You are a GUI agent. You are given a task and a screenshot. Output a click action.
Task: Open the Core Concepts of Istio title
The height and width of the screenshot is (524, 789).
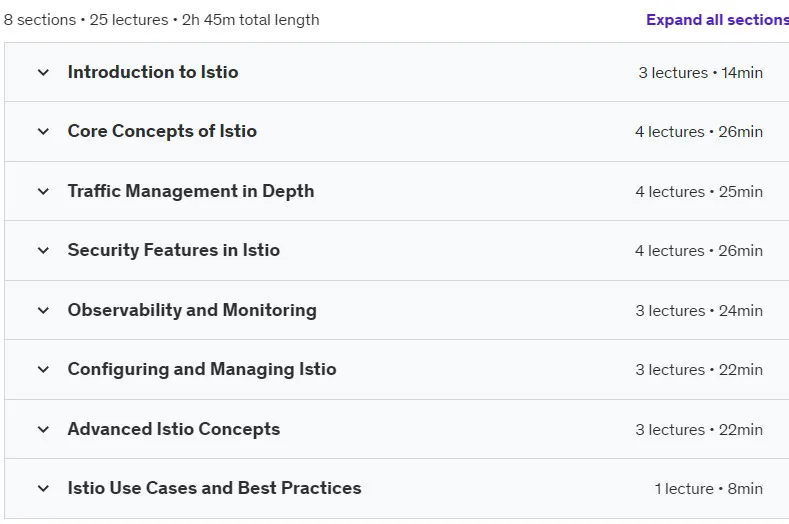162,131
